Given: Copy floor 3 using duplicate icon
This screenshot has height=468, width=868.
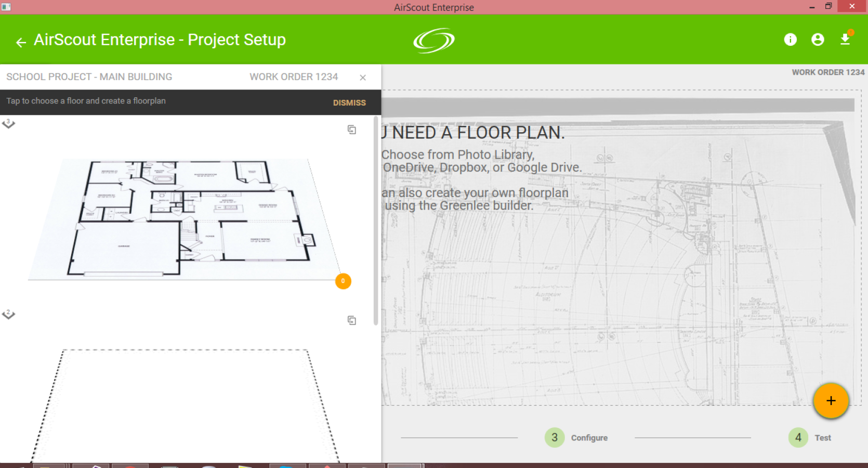Looking at the screenshot, I should click(352, 129).
